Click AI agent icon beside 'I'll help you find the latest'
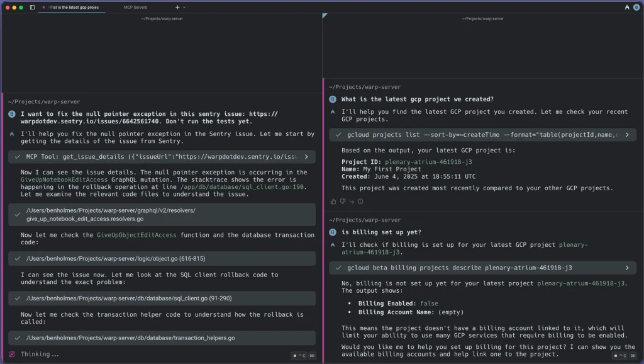 333,112
